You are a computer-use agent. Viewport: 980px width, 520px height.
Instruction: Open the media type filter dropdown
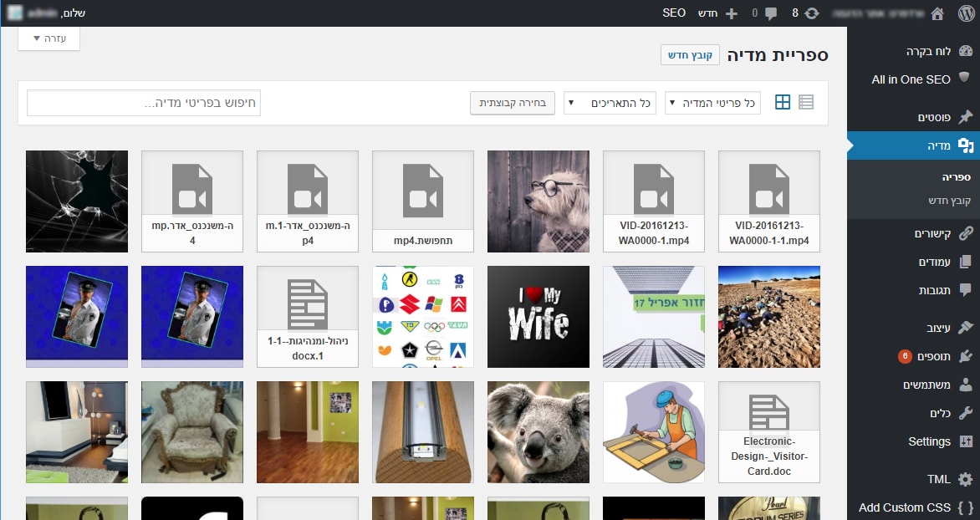click(x=712, y=103)
